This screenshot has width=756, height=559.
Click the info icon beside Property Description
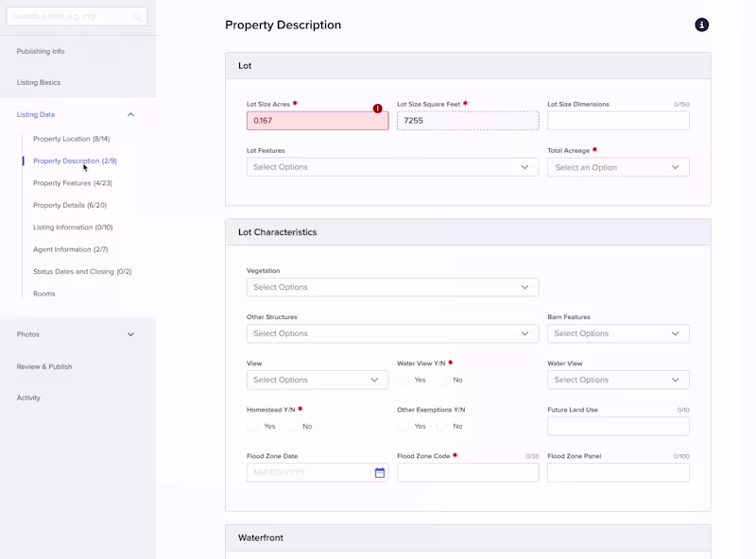click(701, 25)
